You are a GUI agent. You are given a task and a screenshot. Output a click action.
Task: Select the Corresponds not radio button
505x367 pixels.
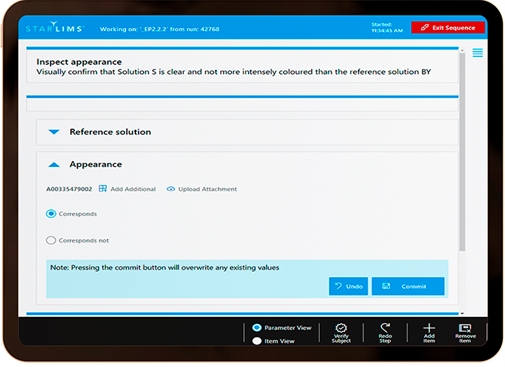pyautogui.click(x=51, y=240)
